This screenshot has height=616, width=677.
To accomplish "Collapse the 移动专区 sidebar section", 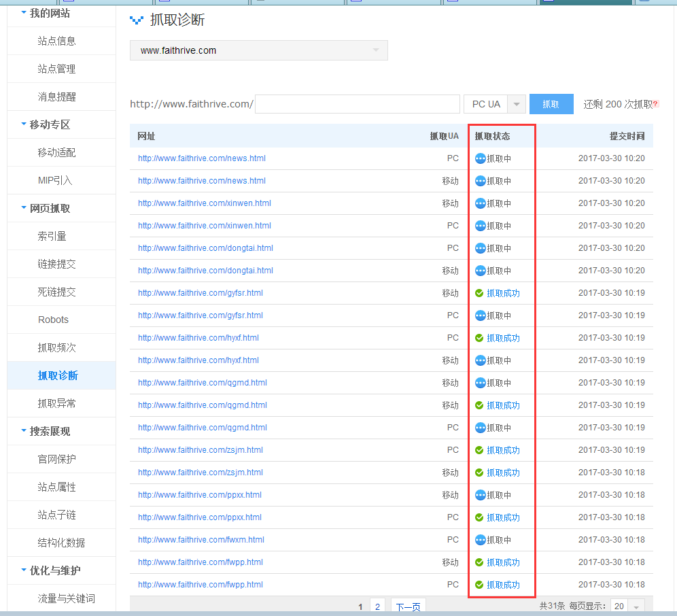I will pyautogui.click(x=24, y=124).
